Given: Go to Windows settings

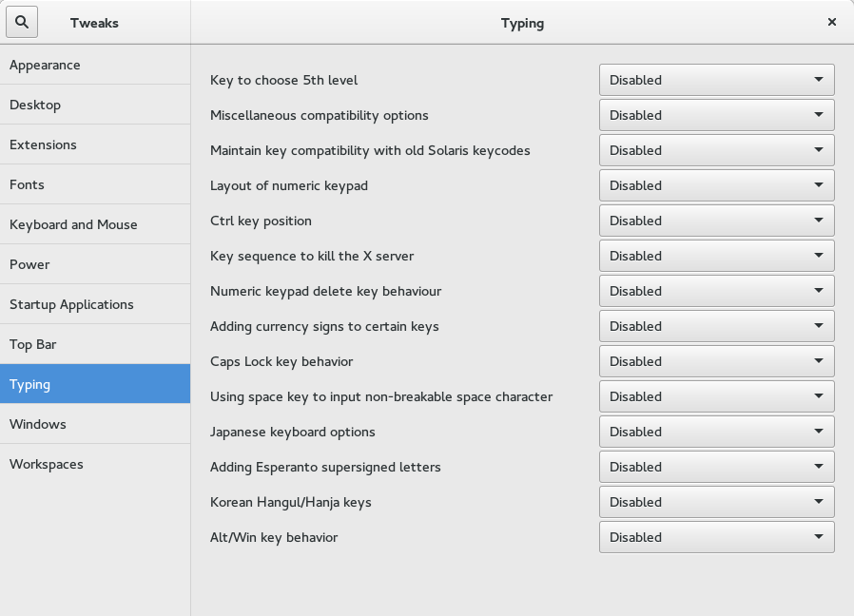Looking at the screenshot, I should (95, 424).
